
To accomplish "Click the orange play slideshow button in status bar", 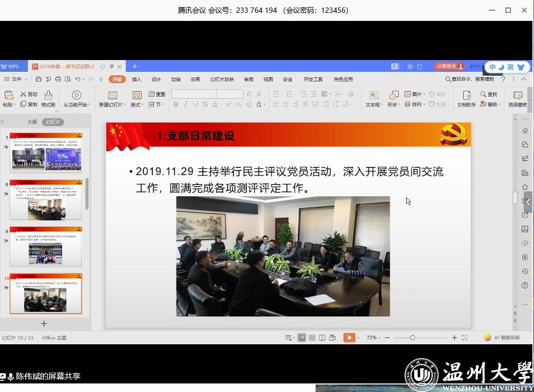I will tap(349, 338).
